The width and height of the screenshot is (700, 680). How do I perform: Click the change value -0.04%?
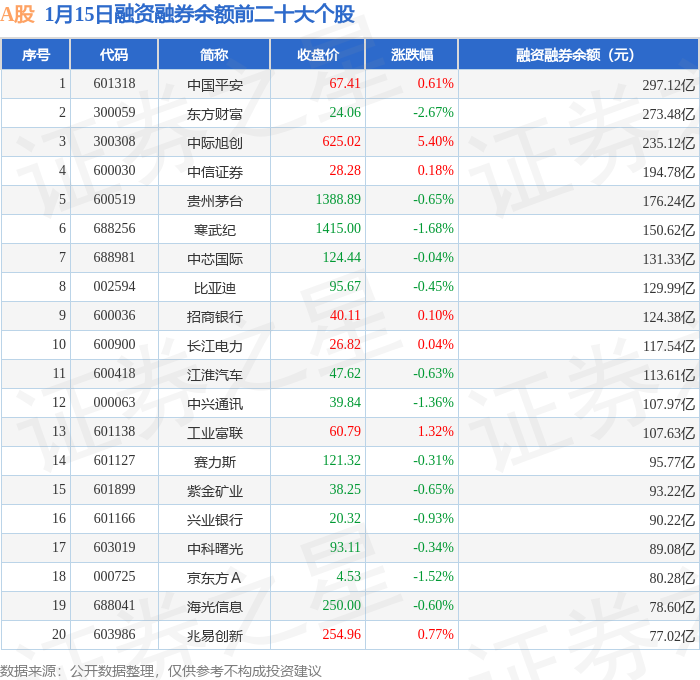433,258
